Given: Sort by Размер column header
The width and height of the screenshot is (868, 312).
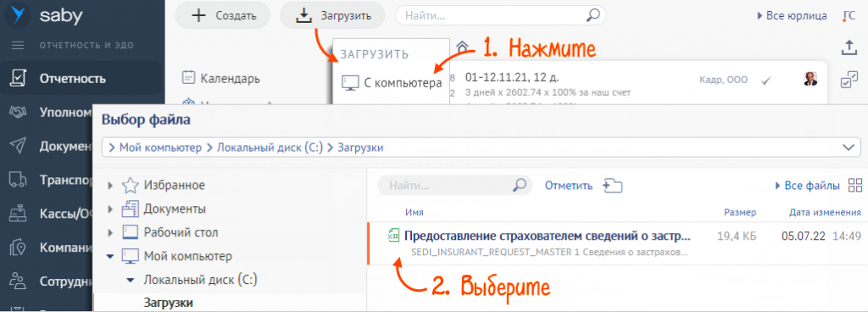Looking at the screenshot, I should click(x=740, y=213).
